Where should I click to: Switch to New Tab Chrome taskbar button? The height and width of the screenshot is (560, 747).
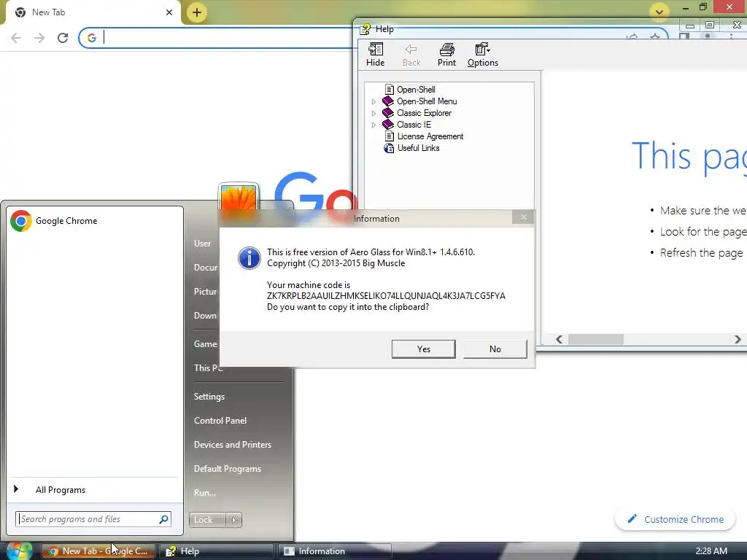point(98,551)
